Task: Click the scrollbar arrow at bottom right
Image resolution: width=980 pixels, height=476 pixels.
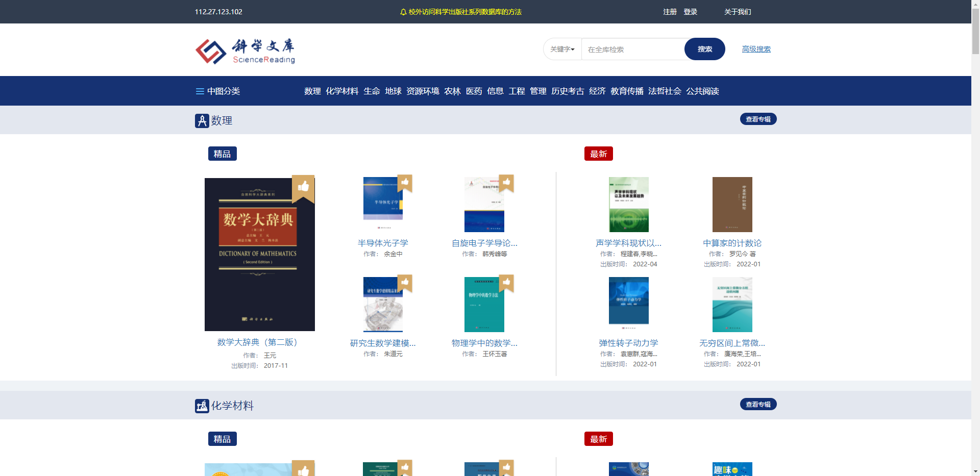Action: (975, 472)
